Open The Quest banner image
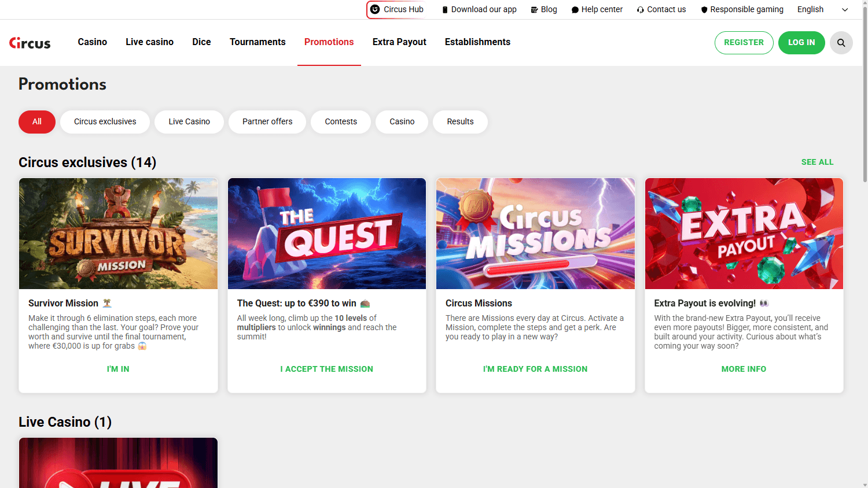The height and width of the screenshot is (488, 868). (327, 234)
